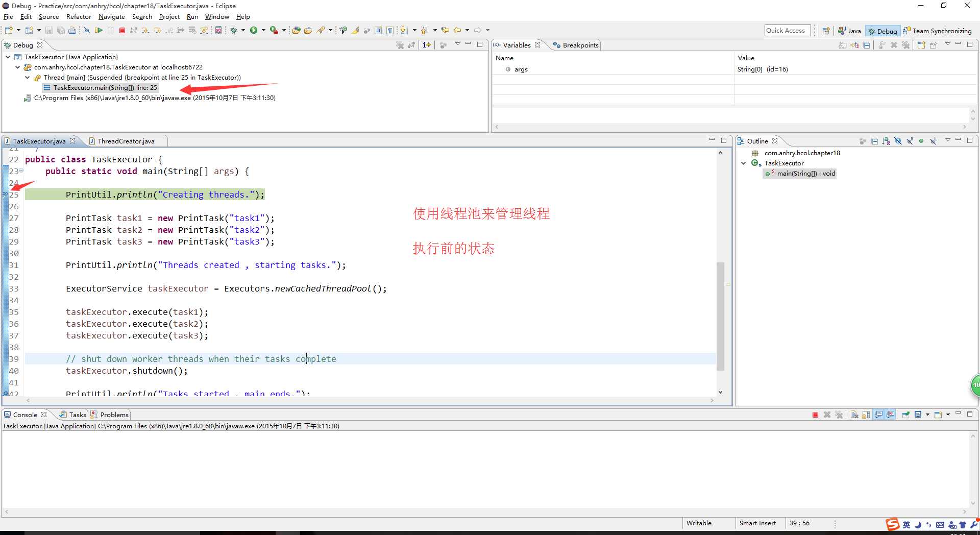Click the breakpoint marker at line 25
The width and height of the screenshot is (980, 535).
point(5,194)
